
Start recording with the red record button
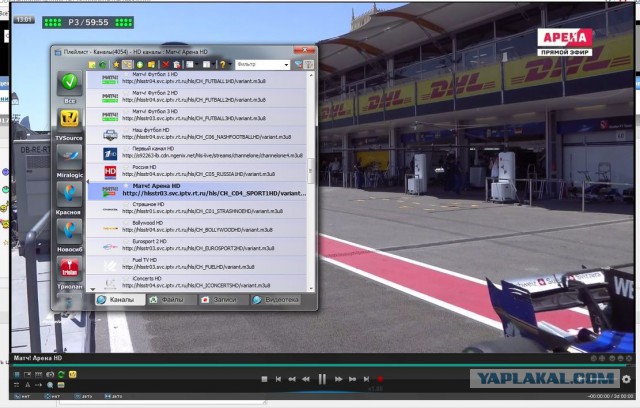click(x=380, y=379)
